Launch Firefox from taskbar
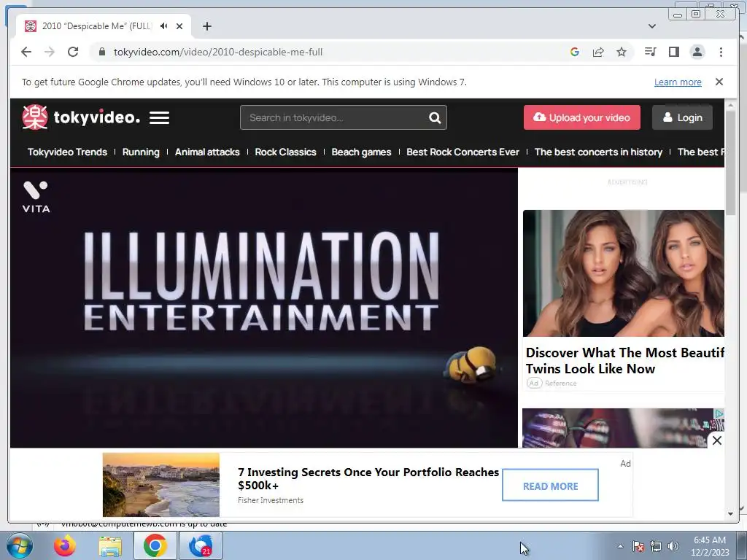 pyautogui.click(x=65, y=546)
